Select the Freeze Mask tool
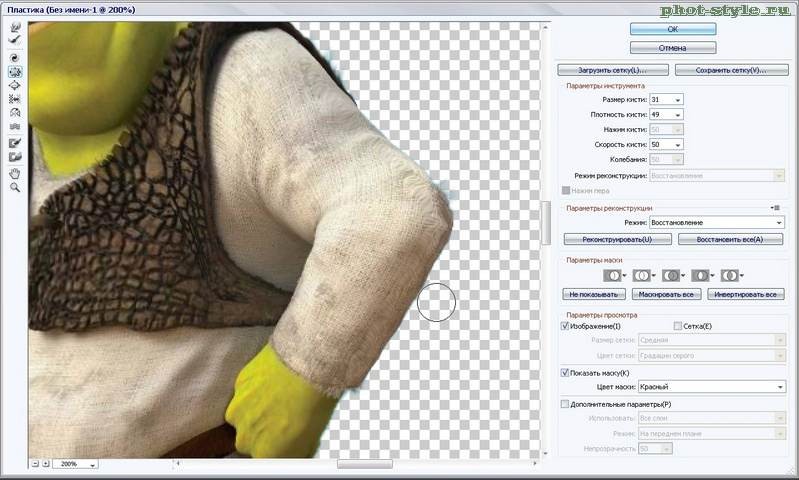 point(15,143)
